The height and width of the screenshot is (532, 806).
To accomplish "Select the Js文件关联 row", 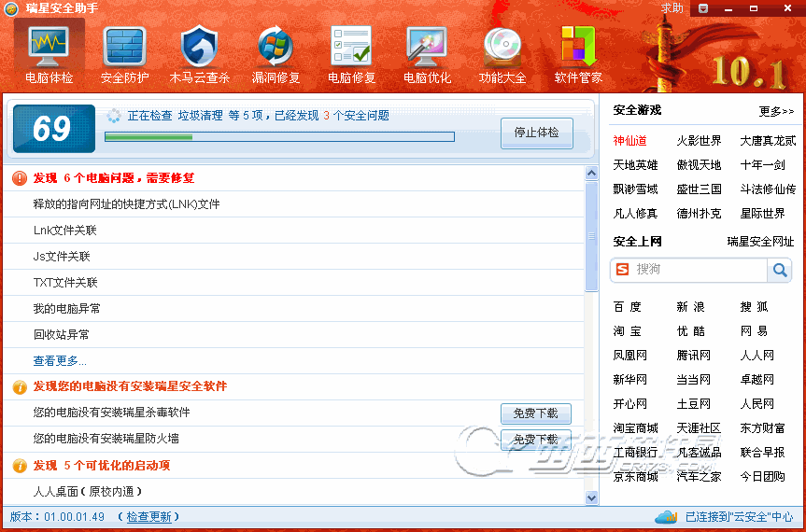I will tap(293, 257).
